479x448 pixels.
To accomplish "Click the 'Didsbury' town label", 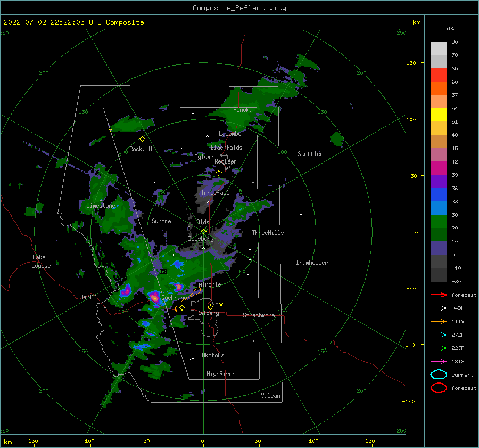I will coord(201,239).
